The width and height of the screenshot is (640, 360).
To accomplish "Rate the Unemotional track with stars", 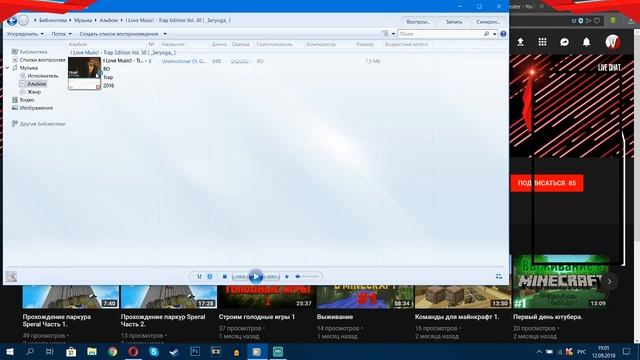I will (x=240, y=61).
